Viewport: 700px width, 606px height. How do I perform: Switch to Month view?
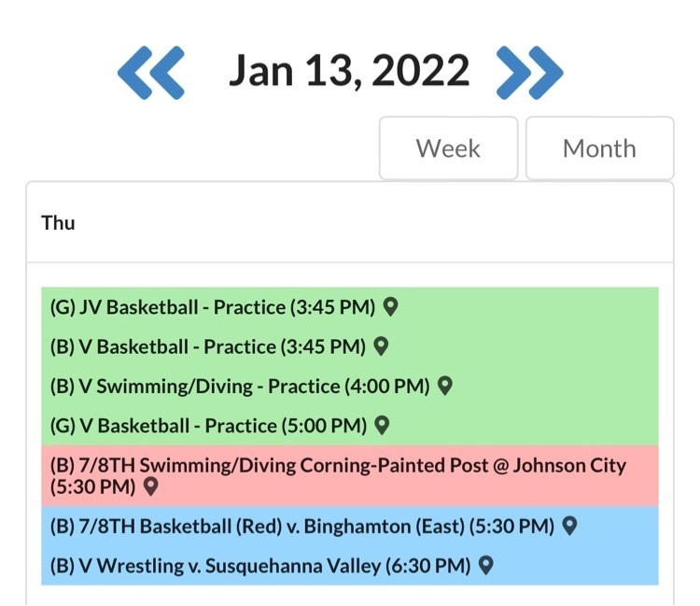[x=599, y=148]
